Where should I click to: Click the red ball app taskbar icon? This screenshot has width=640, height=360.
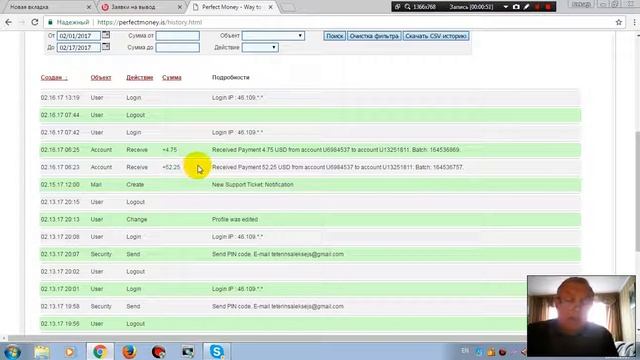click(x=158, y=351)
